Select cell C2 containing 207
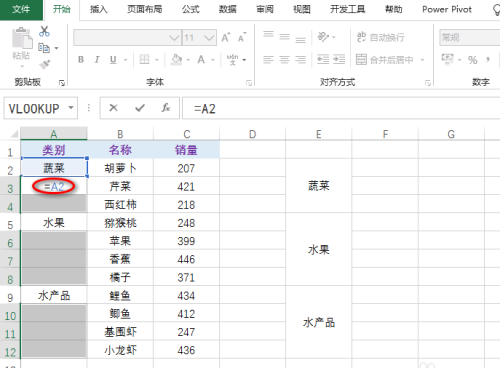Screen dimensions: 500x368 click(x=186, y=168)
